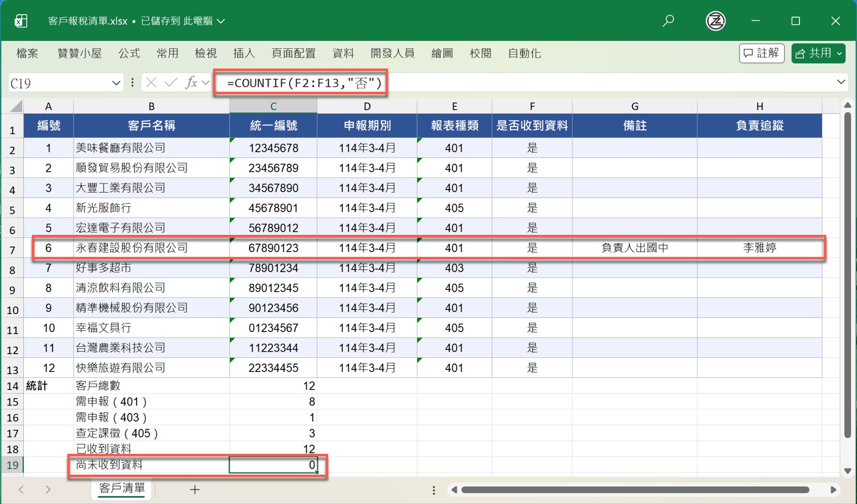Click vertical scrollbar up arrow
Viewport: 857px width, 504px height.
pyautogui.click(x=848, y=105)
